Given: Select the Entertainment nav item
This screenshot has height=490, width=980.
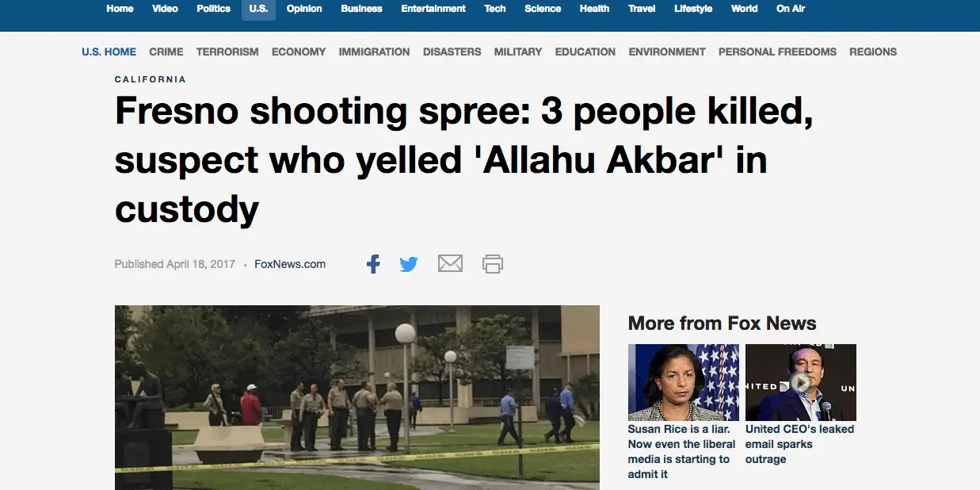Looking at the screenshot, I should (x=433, y=9).
